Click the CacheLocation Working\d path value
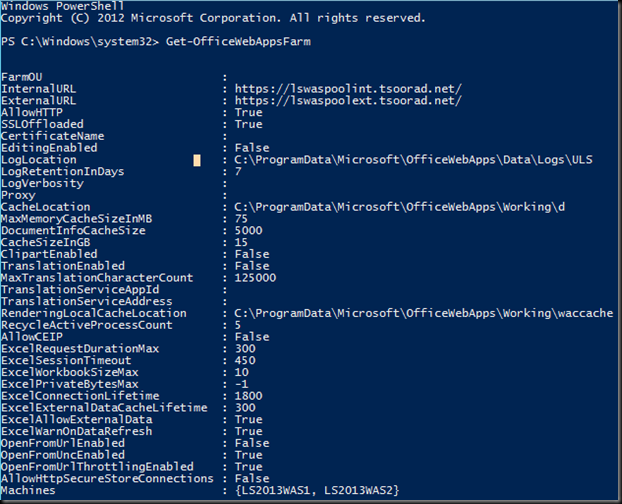Image resolution: width=622 pixels, height=504 pixels. coord(400,207)
